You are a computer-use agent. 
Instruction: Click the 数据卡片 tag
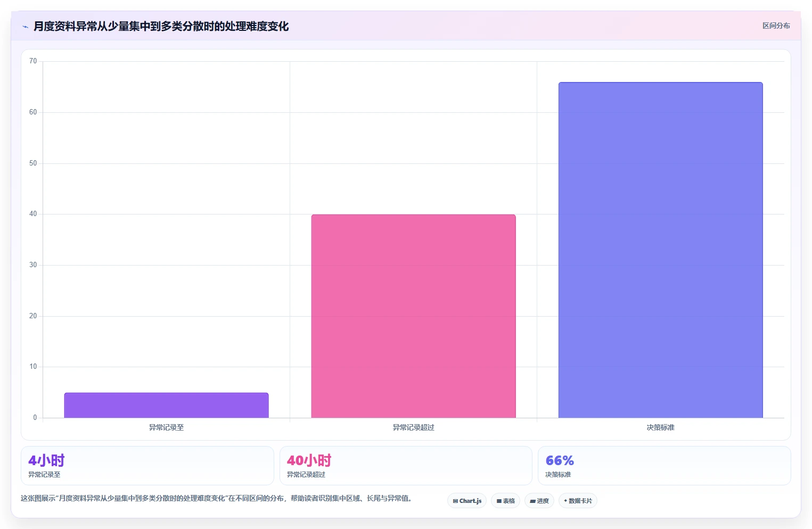click(x=578, y=501)
